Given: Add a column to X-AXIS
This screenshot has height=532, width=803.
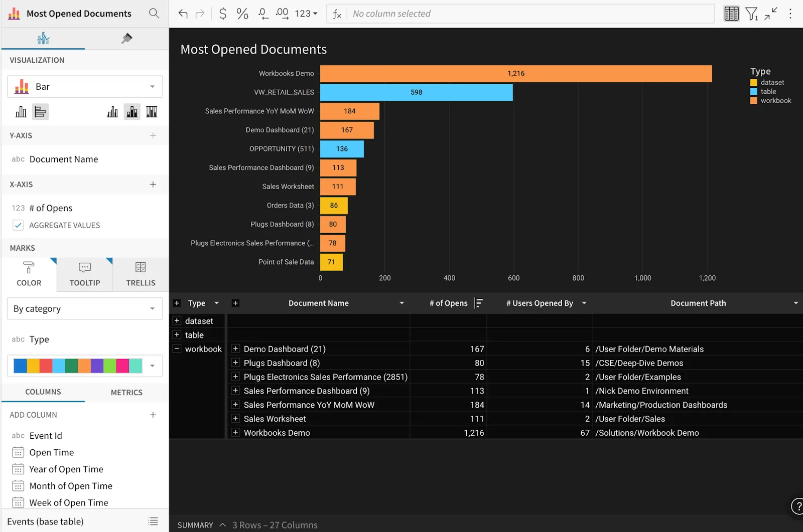Looking at the screenshot, I should click(153, 185).
